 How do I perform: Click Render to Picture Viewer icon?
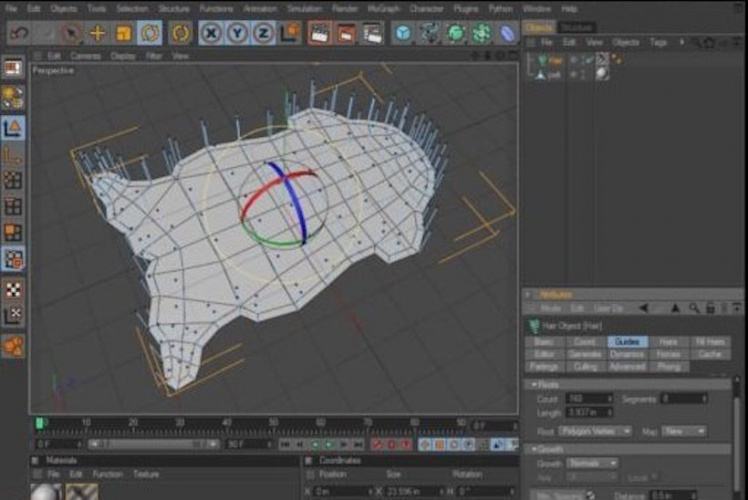[x=345, y=33]
